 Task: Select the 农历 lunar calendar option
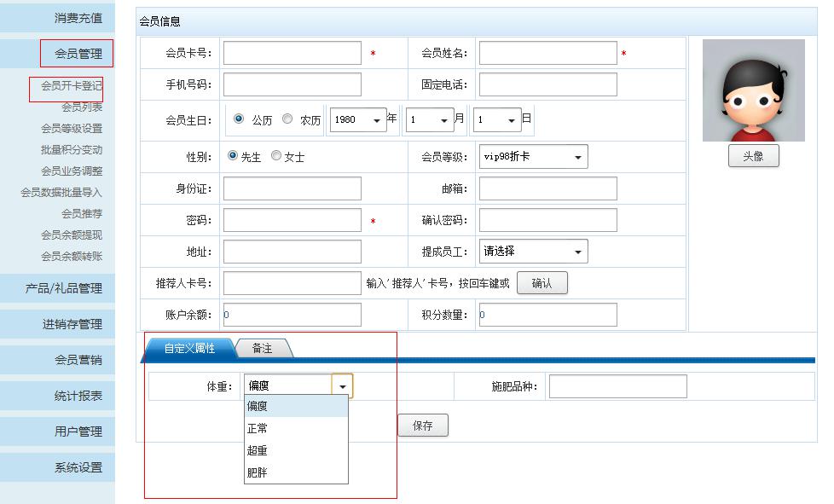coord(287,119)
